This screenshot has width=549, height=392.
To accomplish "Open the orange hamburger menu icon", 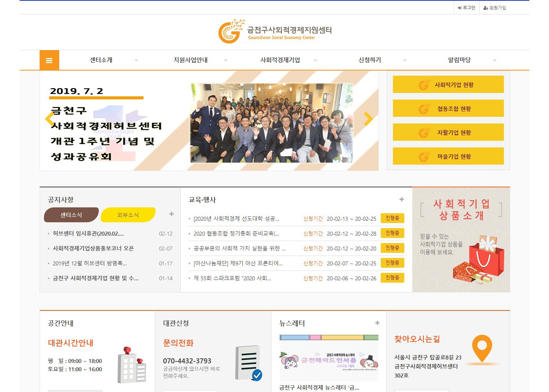I will (x=49, y=60).
